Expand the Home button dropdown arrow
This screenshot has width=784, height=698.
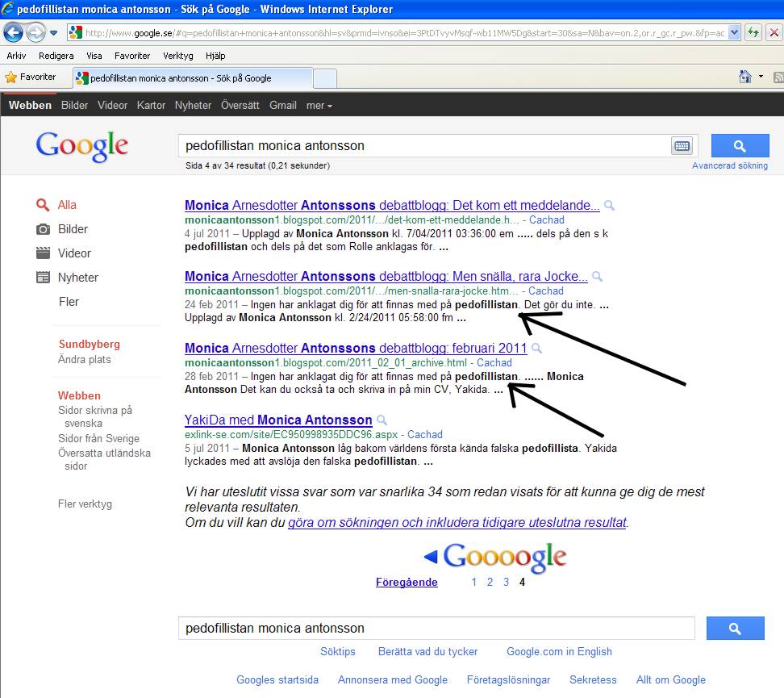761,77
